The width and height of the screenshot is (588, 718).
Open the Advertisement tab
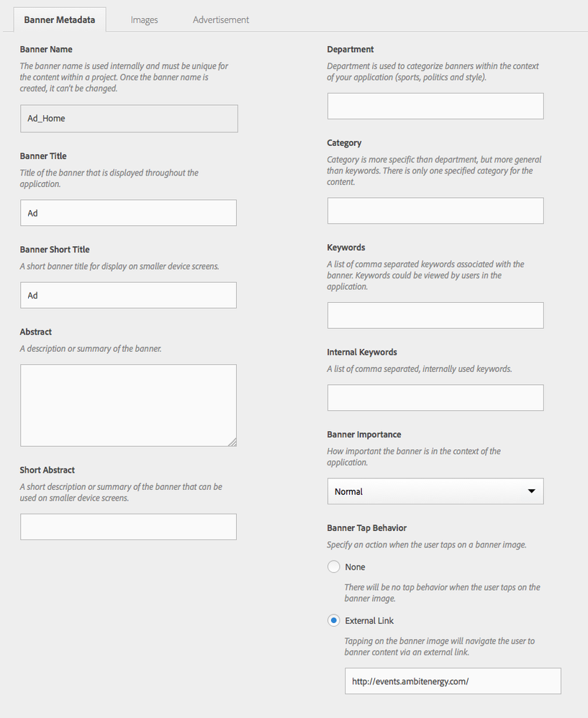coord(220,19)
